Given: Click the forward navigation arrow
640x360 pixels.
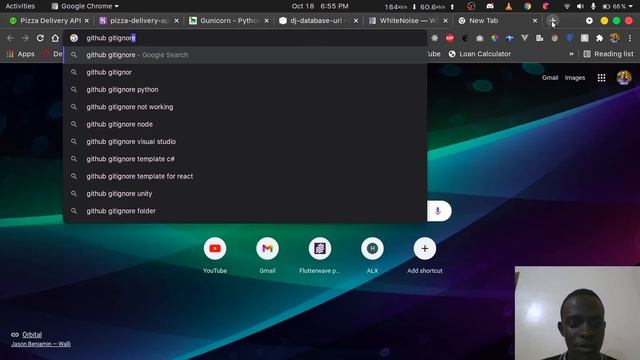Looking at the screenshot, I should coord(25,38).
